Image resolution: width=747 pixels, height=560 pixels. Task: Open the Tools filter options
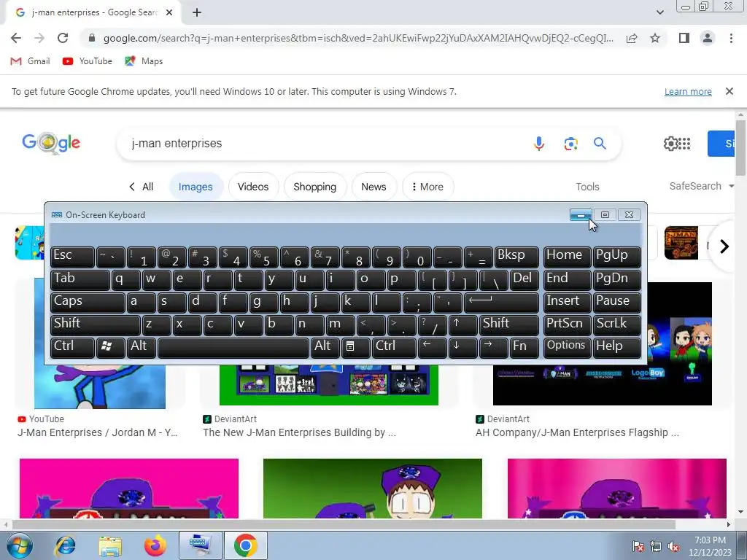point(587,187)
